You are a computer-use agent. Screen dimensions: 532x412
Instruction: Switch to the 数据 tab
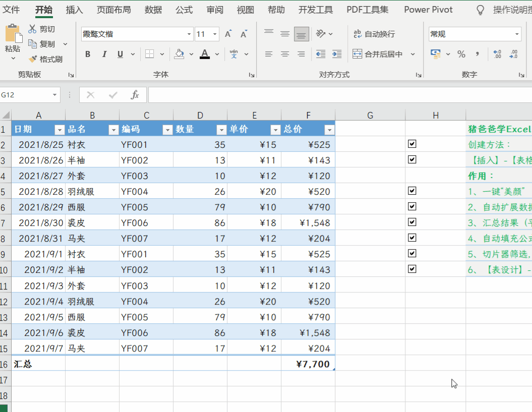(x=153, y=10)
